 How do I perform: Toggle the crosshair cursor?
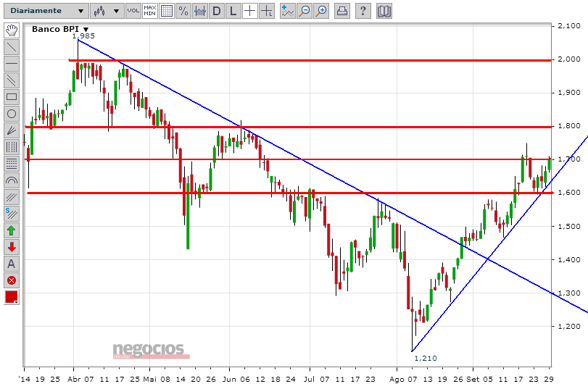[249, 11]
